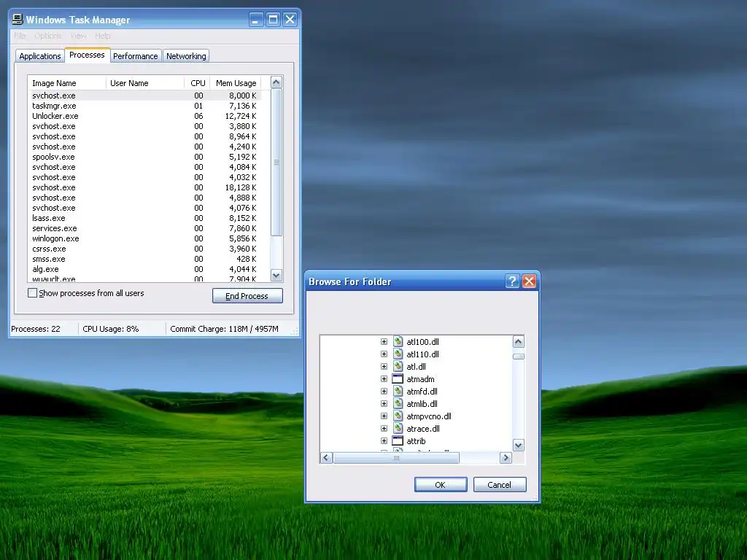Image resolution: width=747 pixels, height=560 pixels.
Task: Click the folder tree scroll up arrow
Action: point(519,341)
